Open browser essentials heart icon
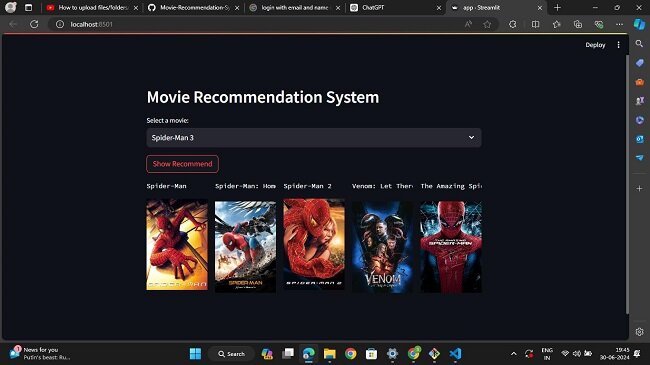This screenshot has height=365, width=650. pyautogui.click(x=599, y=24)
